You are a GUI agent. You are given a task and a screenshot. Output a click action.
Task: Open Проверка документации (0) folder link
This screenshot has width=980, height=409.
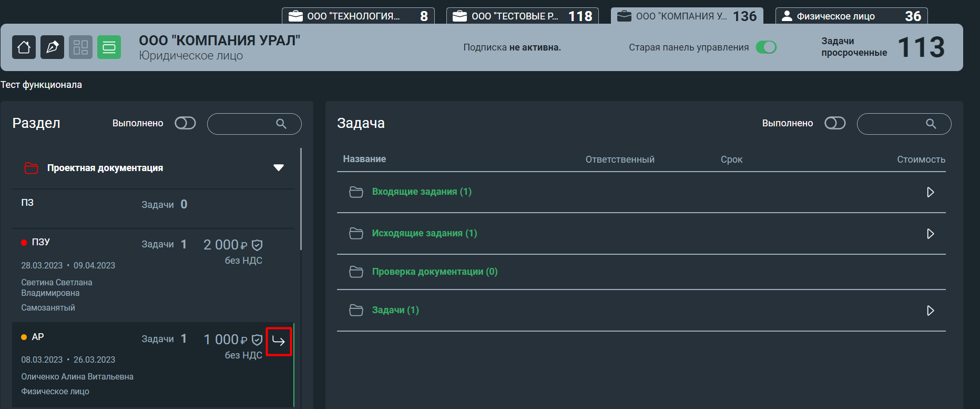coord(435,272)
